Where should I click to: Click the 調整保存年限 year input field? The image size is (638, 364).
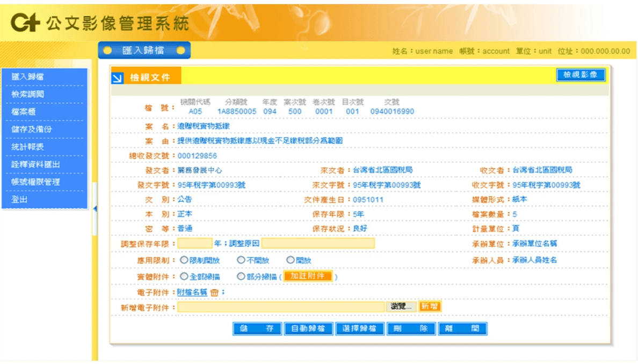point(195,243)
